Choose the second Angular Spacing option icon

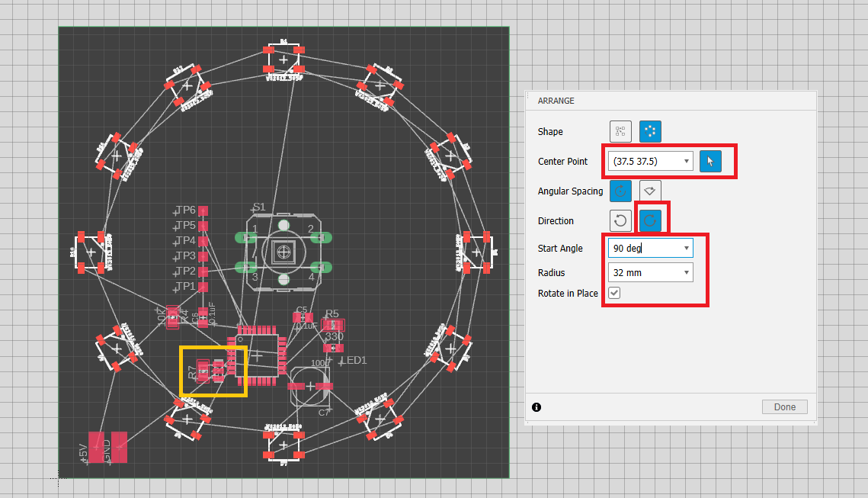(650, 191)
